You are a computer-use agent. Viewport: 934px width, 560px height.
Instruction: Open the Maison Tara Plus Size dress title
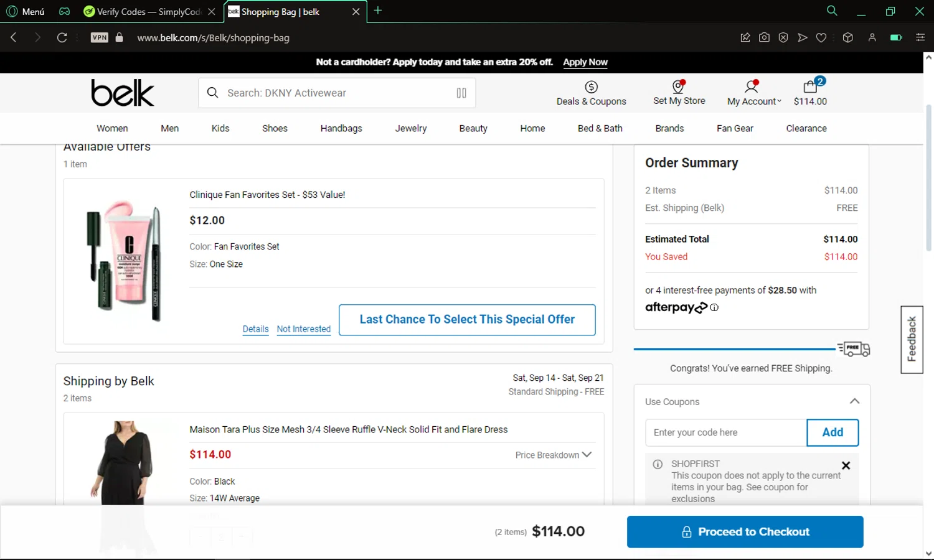click(348, 429)
